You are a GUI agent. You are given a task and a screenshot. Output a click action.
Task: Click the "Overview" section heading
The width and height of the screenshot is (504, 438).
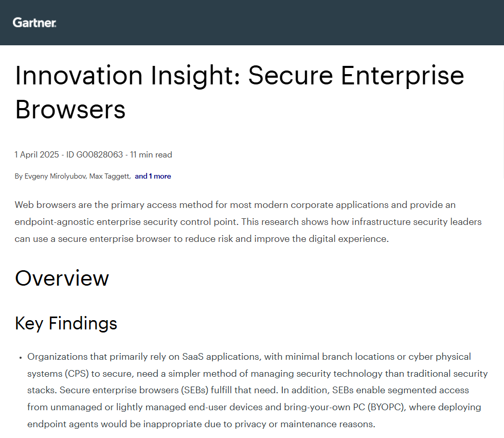point(62,278)
